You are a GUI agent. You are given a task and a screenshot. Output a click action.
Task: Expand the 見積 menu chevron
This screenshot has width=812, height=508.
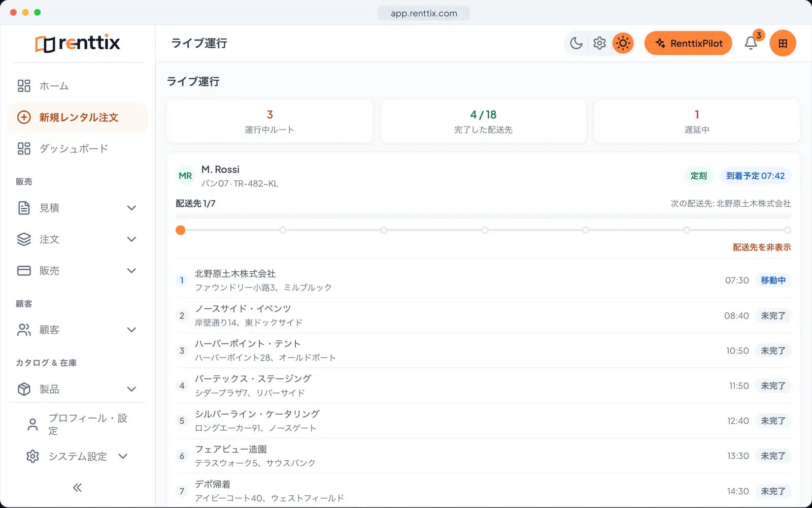coord(131,208)
